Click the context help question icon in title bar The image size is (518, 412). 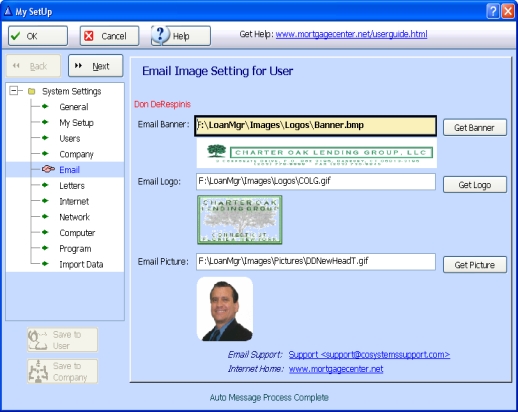point(493,11)
